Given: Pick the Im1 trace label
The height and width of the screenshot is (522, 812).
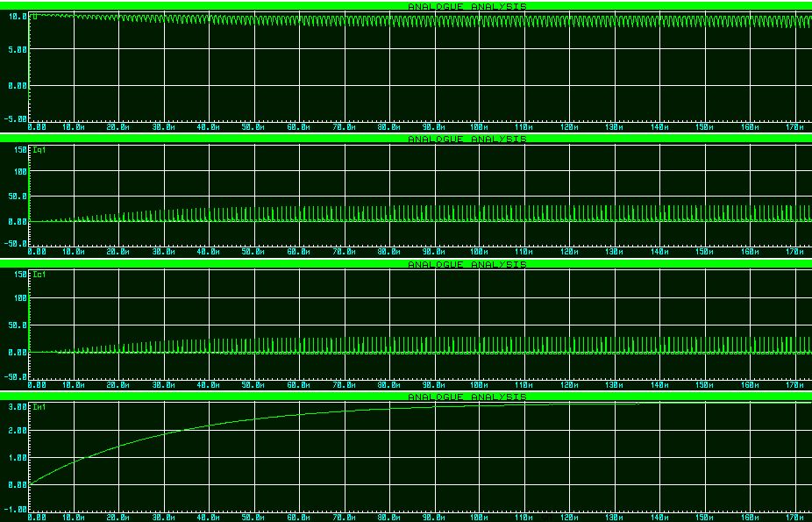Looking at the screenshot, I should coord(39,408).
